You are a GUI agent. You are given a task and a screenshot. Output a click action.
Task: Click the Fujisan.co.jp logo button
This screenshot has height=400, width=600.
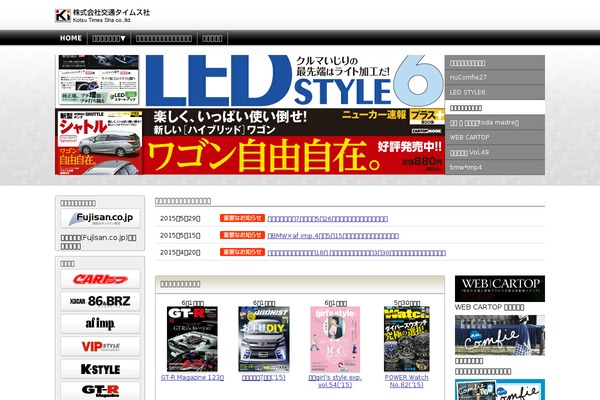click(x=100, y=218)
